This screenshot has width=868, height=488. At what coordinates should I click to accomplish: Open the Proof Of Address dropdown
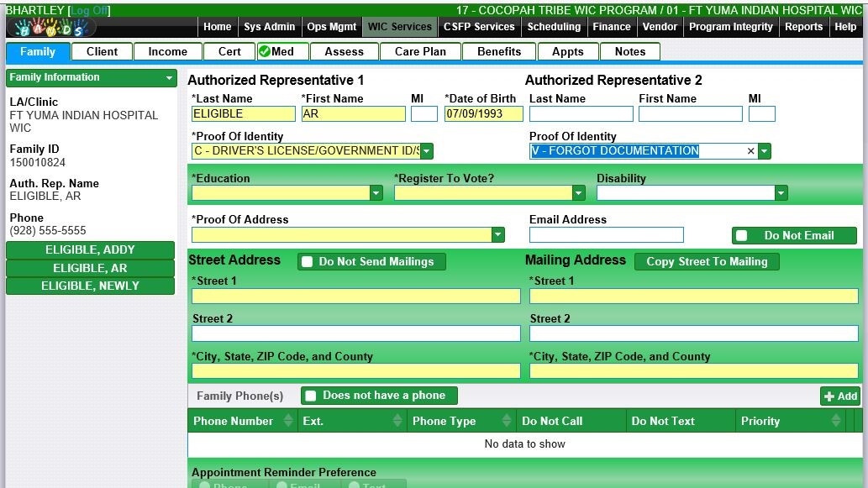pos(497,235)
